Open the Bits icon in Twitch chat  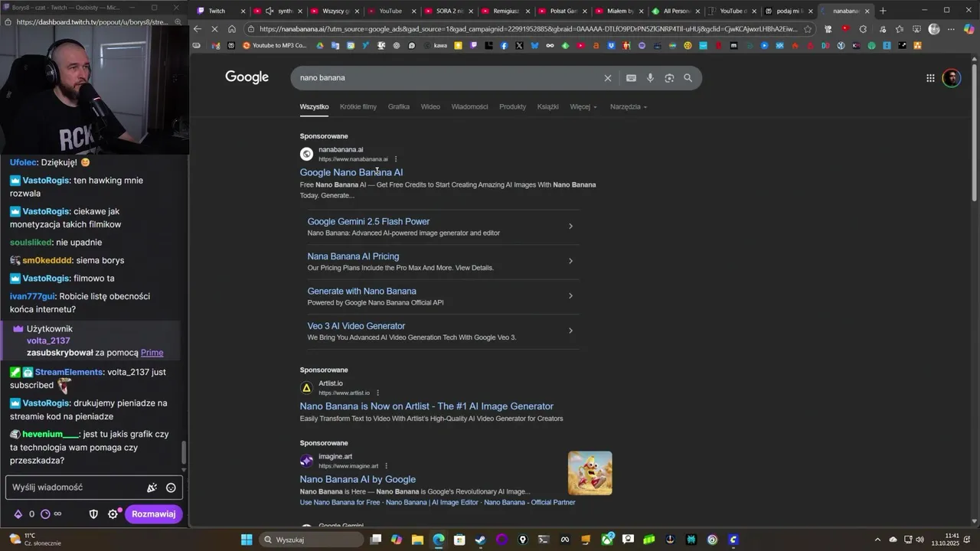18,514
